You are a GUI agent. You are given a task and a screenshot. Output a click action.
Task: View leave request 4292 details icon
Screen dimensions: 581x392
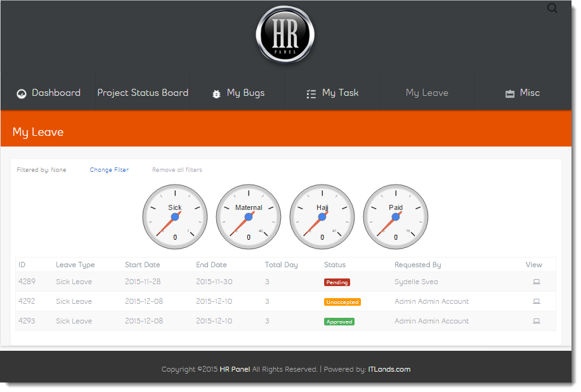536,301
